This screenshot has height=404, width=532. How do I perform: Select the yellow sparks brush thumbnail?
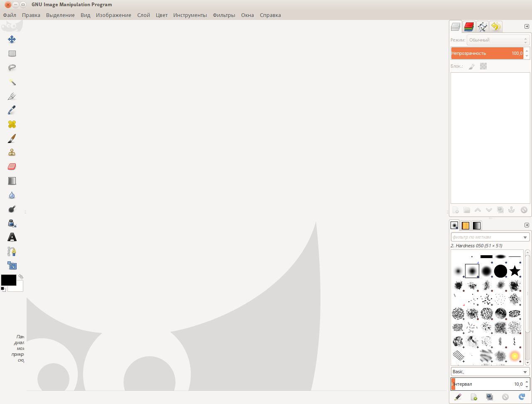pyautogui.click(x=515, y=356)
